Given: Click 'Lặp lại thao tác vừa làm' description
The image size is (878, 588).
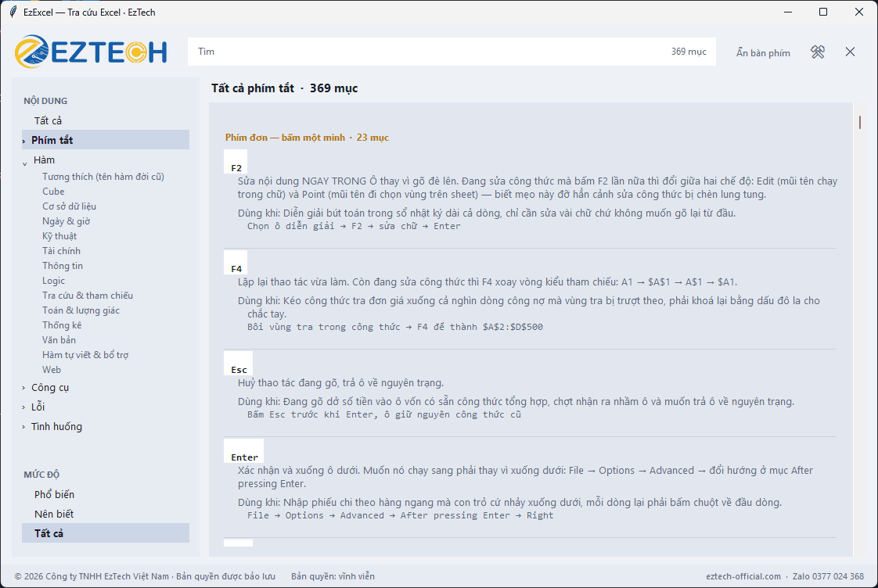Looking at the screenshot, I should tap(488, 282).
